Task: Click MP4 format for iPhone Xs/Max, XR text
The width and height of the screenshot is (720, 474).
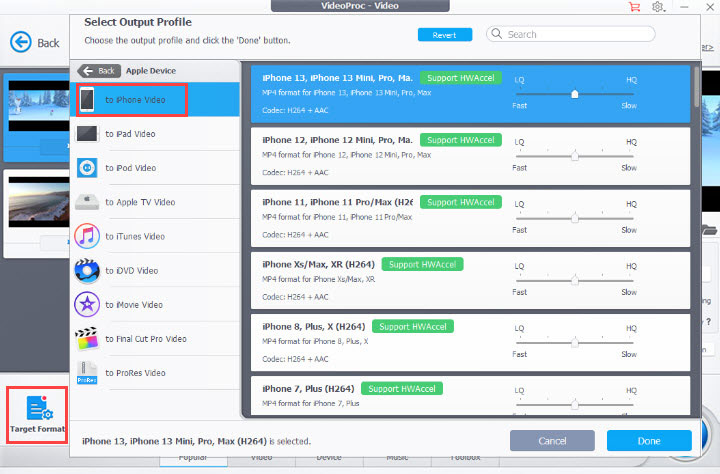Action: [318, 279]
